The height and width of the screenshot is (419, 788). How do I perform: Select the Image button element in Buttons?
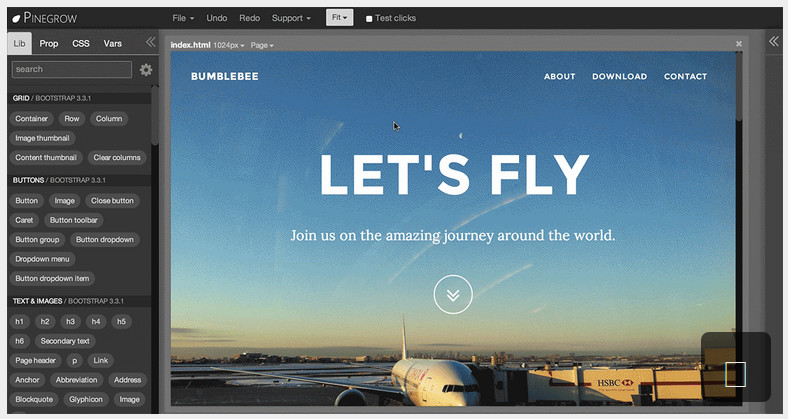(64, 201)
